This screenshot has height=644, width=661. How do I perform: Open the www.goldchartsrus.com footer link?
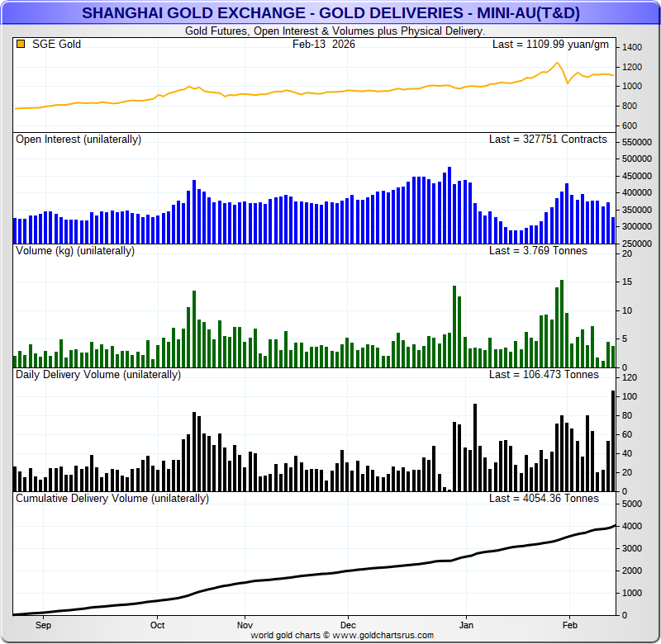point(383,635)
